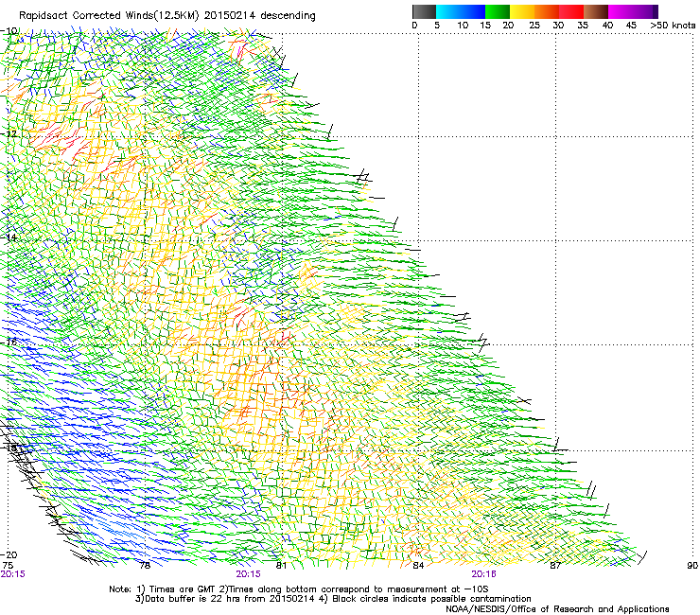Screen dimensions: 700x615
Task: Pick the orange 25-30 knots legend swatch
Action: point(547,11)
